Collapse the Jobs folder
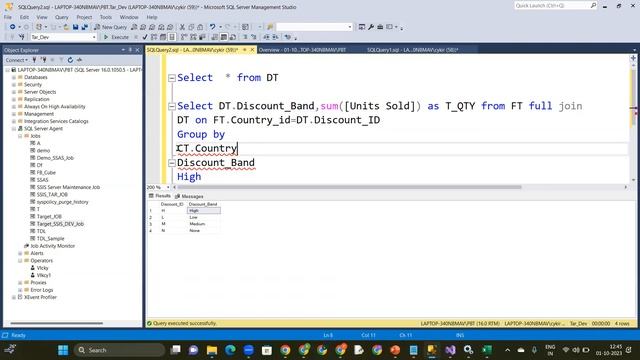640x360 pixels. tap(20, 136)
